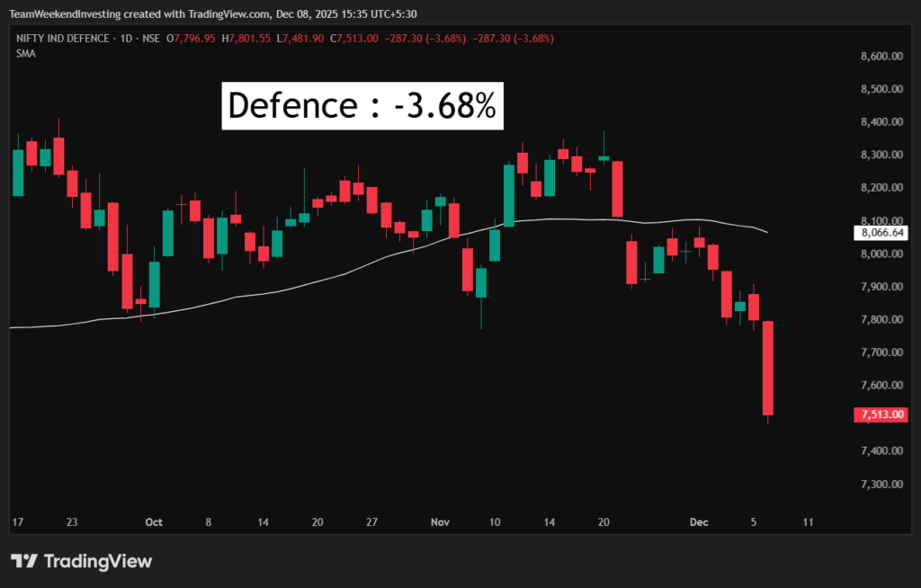Click the 7,513.00 current price label
921x588 pixels.
tap(881, 414)
